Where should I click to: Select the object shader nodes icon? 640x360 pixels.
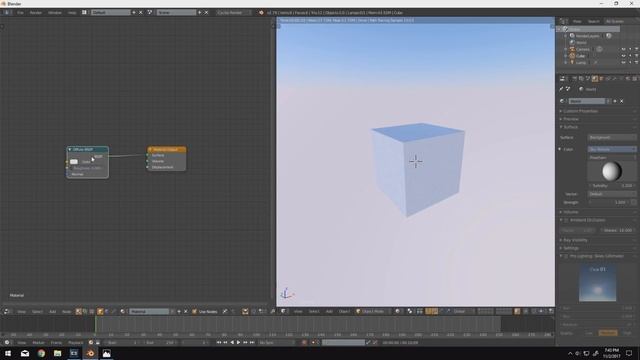point(100,311)
